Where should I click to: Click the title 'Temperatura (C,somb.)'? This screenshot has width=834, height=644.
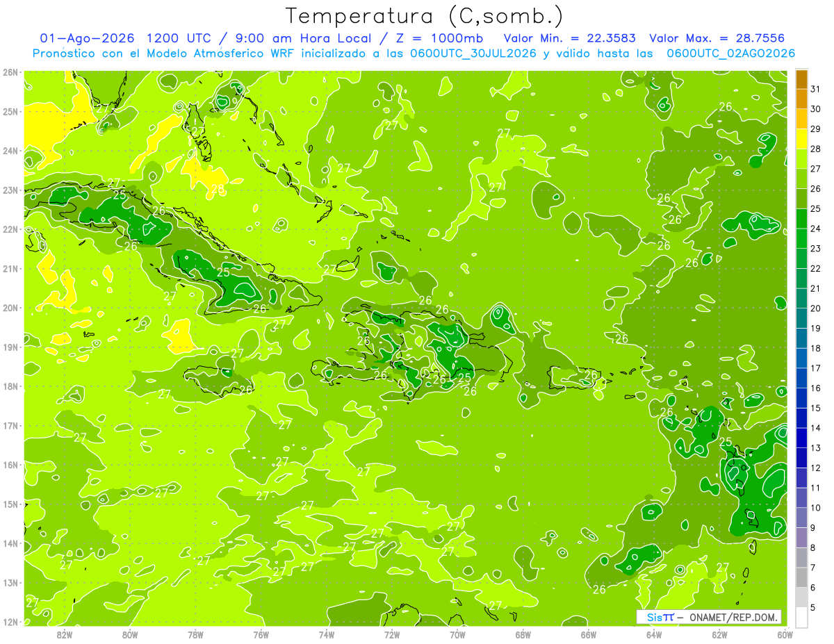(x=424, y=16)
